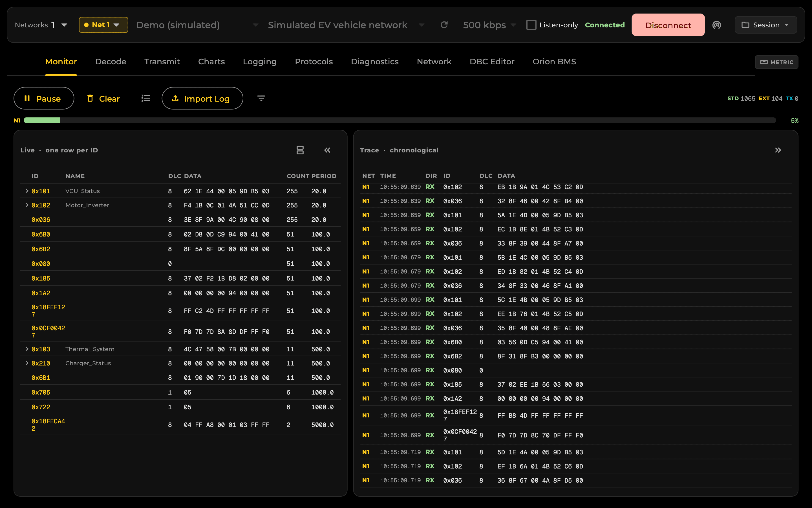812x508 pixels.
Task: Select the 0x6B1 row in Live table
Action: click(x=180, y=378)
